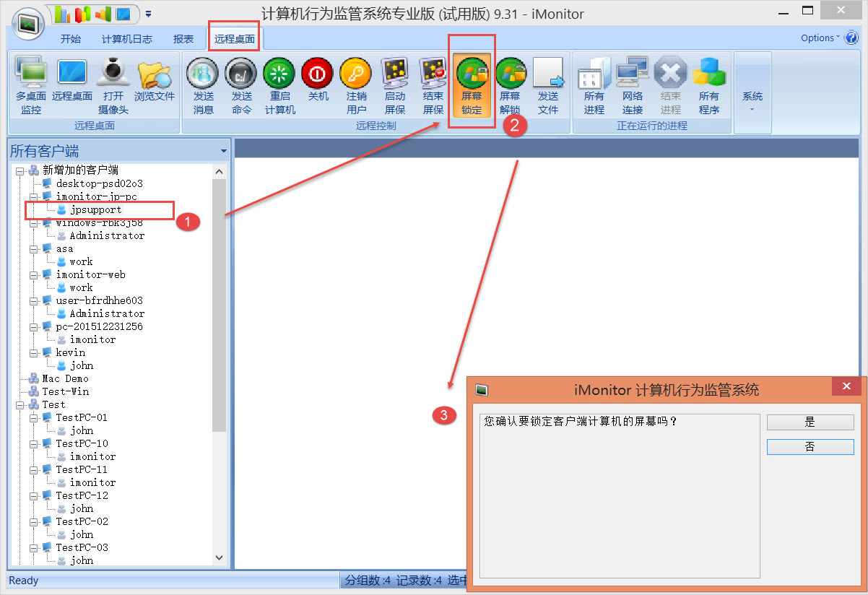The width and height of the screenshot is (868, 595).
Task: Launch 远程桌面 remote desktop tool
Action: (x=72, y=81)
